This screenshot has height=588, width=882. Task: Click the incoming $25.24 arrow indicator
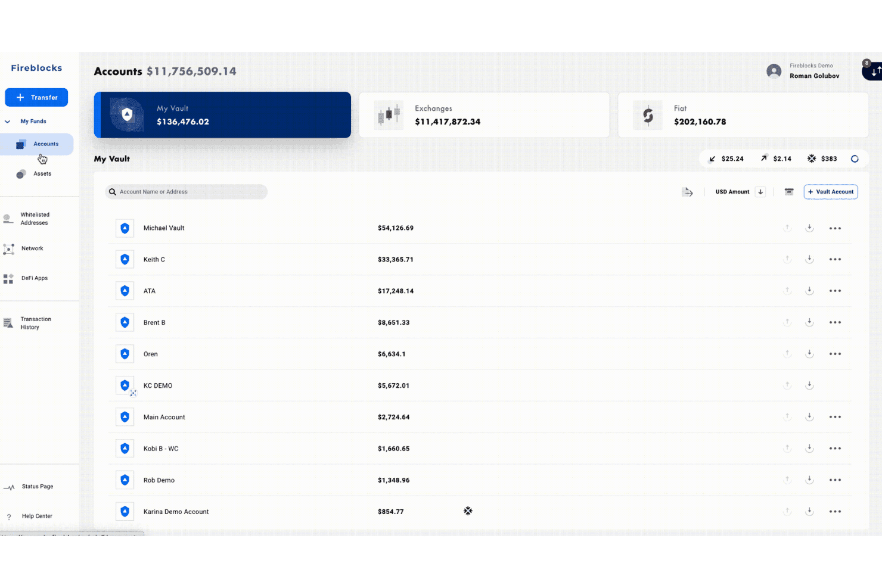tap(712, 159)
